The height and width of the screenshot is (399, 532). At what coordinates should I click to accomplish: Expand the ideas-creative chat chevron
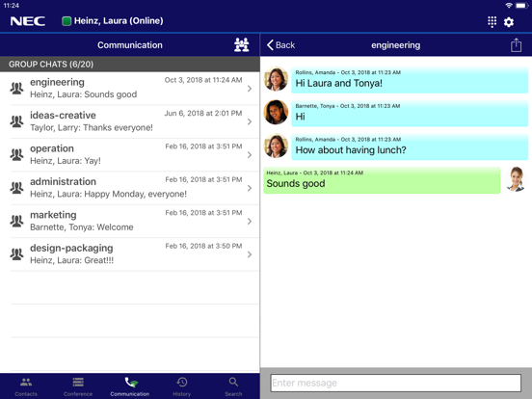[x=250, y=121]
